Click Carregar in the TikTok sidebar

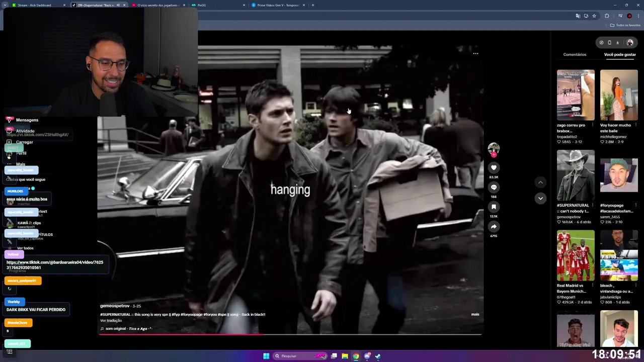24,142
